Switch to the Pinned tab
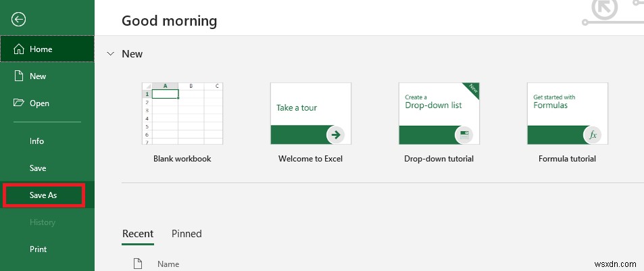This screenshot has height=271, width=644. [x=187, y=234]
